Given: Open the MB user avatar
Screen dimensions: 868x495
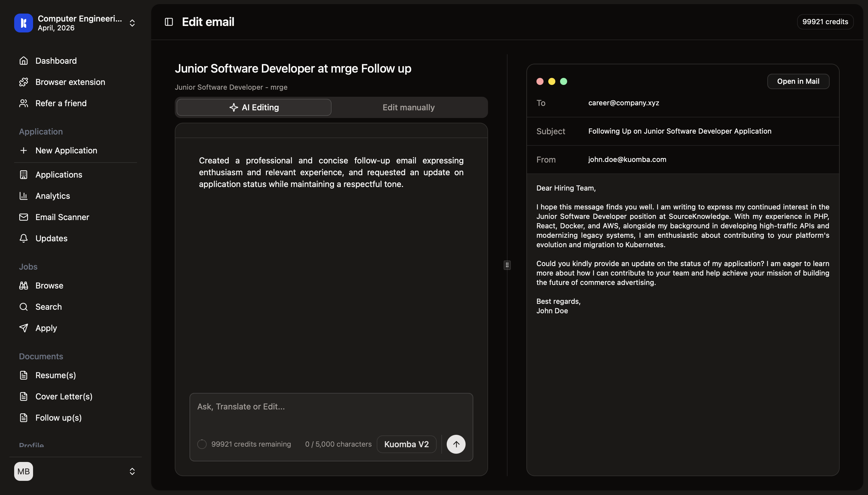Looking at the screenshot, I should point(24,471).
